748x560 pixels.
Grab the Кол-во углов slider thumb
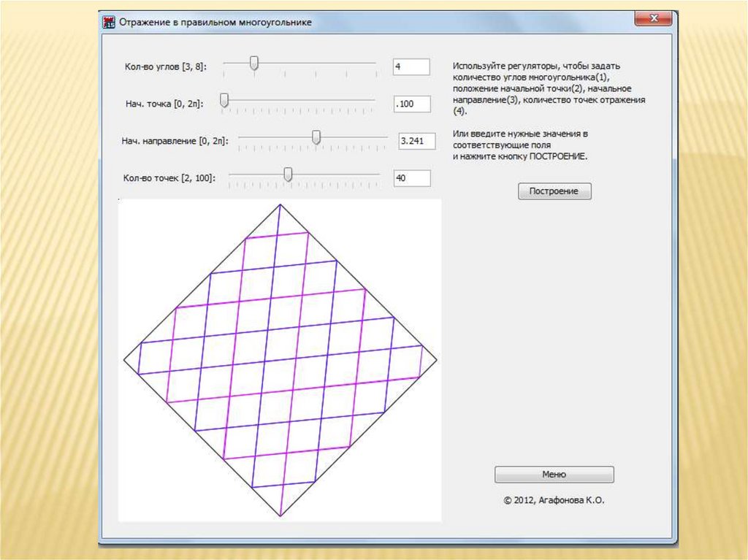(253, 64)
